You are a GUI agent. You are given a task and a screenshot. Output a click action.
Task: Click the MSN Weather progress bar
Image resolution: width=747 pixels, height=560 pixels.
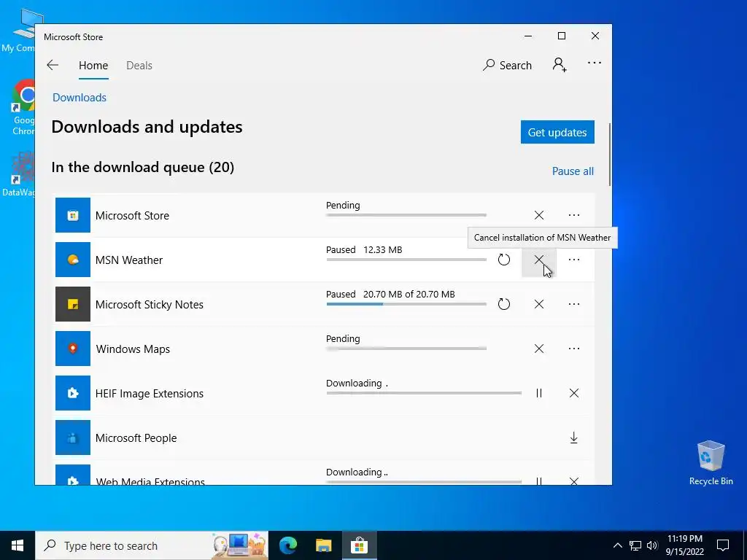(x=406, y=260)
